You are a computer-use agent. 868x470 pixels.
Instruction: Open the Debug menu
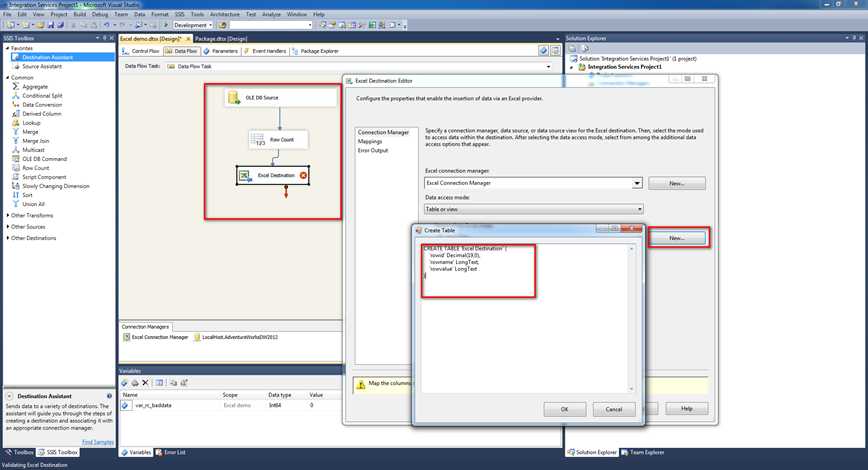pos(100,14)
